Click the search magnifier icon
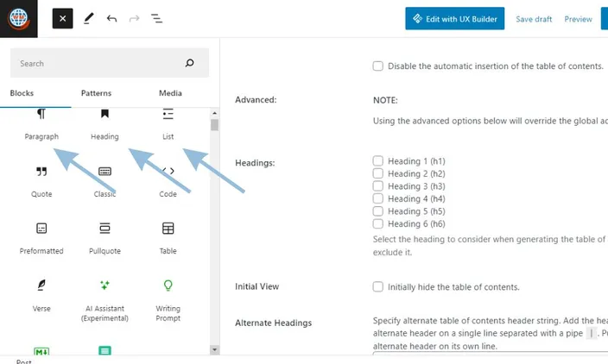Screen dimensions: 608x364 (x=189, y=63)
